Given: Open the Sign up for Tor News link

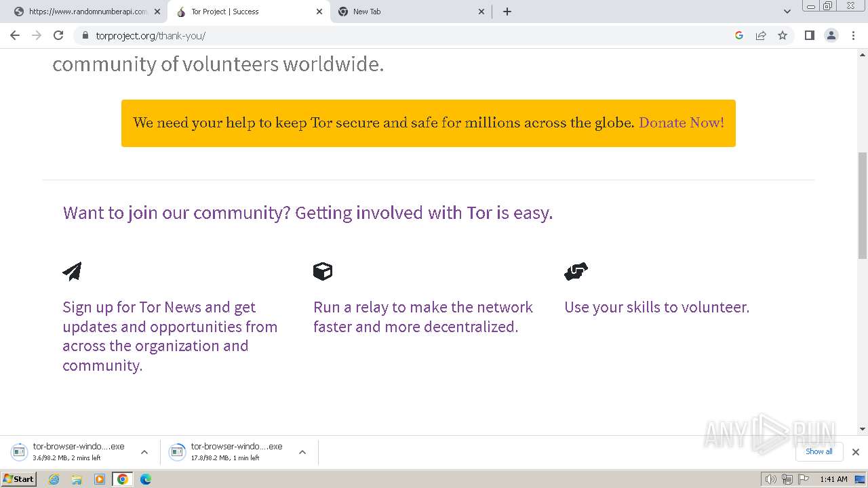Looking at the screenshot, I should pyautogui.click(x=170, y=336).
